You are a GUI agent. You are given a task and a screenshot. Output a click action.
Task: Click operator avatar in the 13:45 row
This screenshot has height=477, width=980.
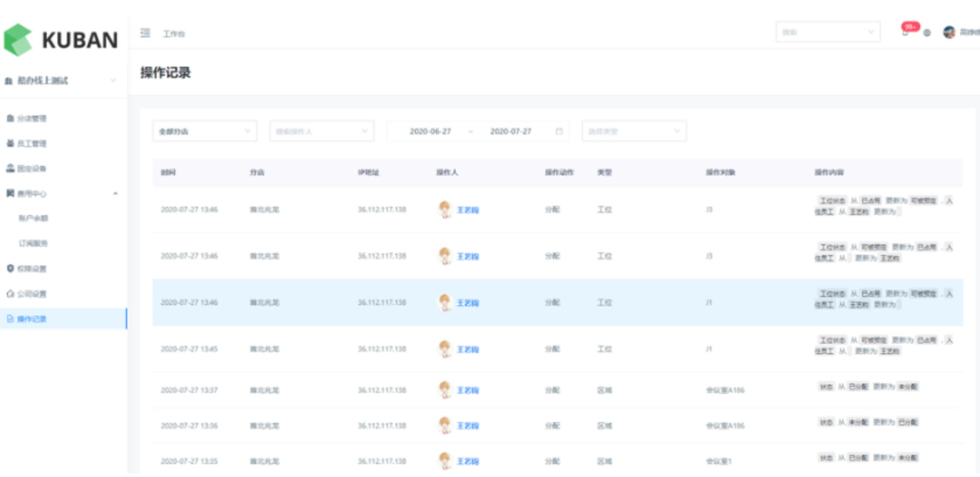(445, 349)
